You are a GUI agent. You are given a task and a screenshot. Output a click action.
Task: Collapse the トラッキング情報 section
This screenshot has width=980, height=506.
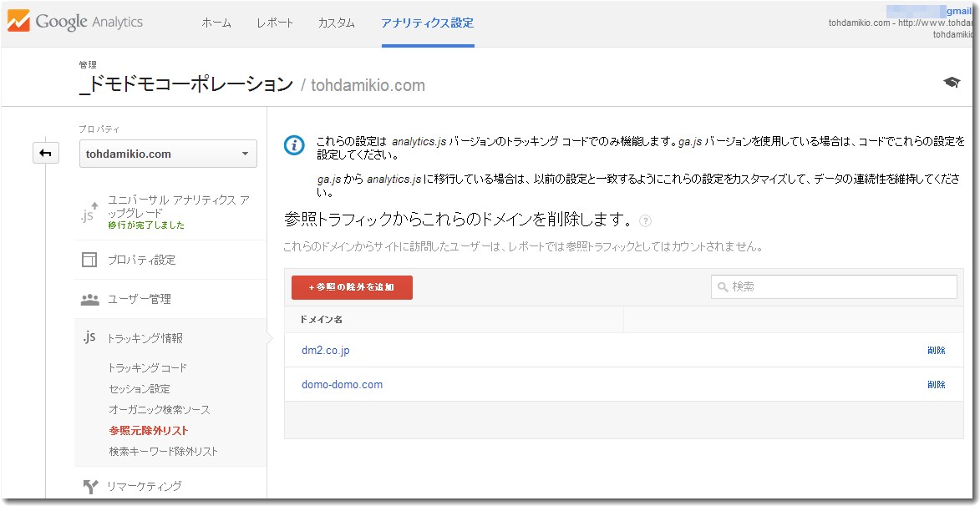click(x=145, y=338)
